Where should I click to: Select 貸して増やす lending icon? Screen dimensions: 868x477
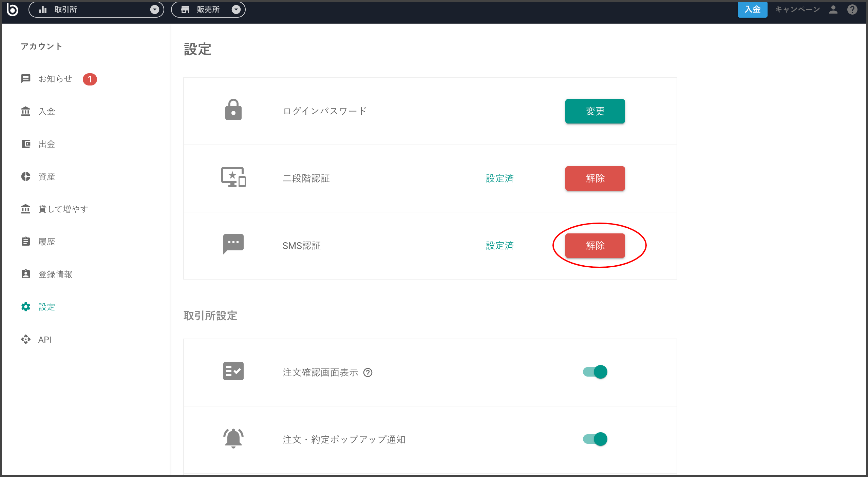tap(26, 209)
